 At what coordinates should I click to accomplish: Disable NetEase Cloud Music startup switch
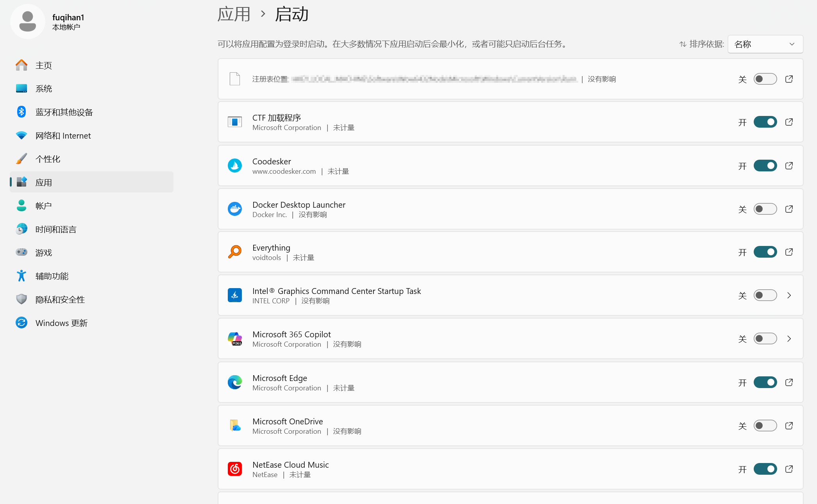click(x=765, y=469)
